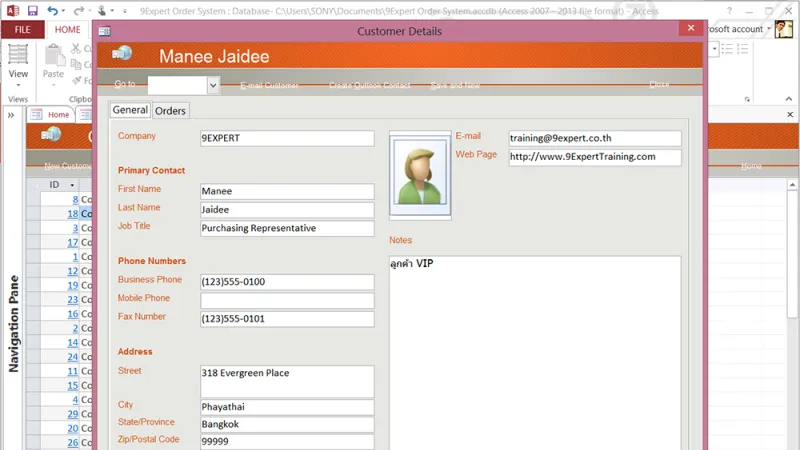
Task: Click the customer photo placeholder
Action: coord(420,172)
